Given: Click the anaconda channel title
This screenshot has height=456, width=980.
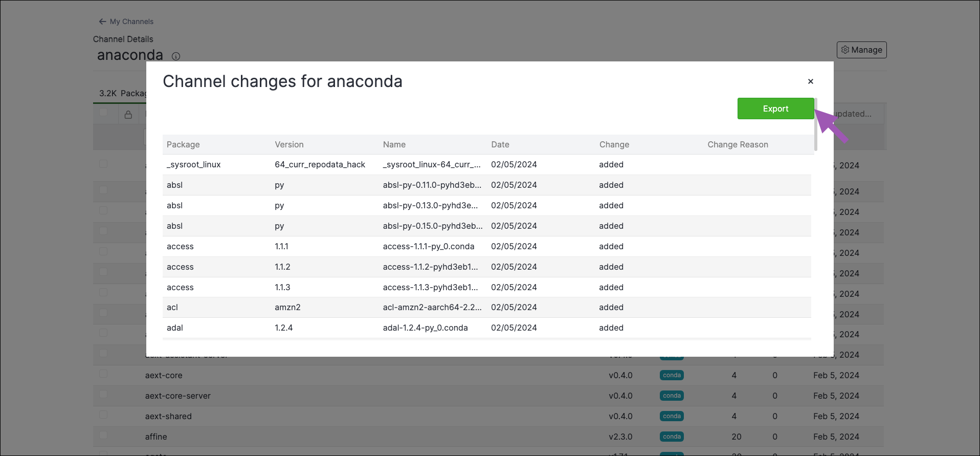Looking at the screenshot, I should point(130,55).
